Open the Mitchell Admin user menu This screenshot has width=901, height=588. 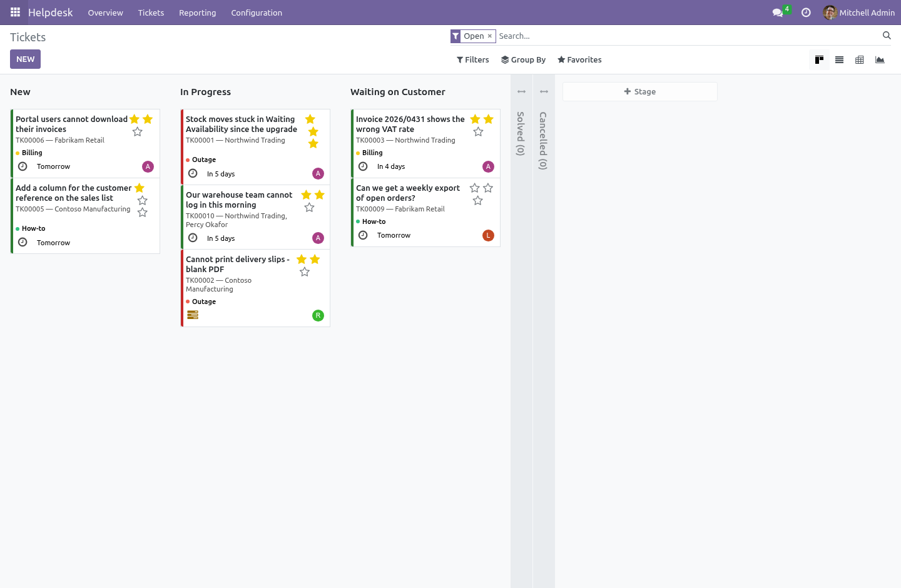coord(859,13)
